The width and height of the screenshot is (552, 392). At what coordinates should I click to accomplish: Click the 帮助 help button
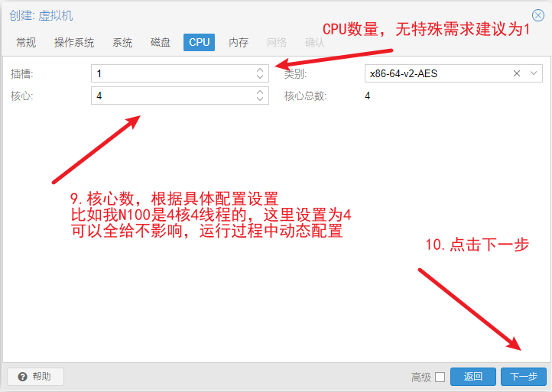[35, 376]
